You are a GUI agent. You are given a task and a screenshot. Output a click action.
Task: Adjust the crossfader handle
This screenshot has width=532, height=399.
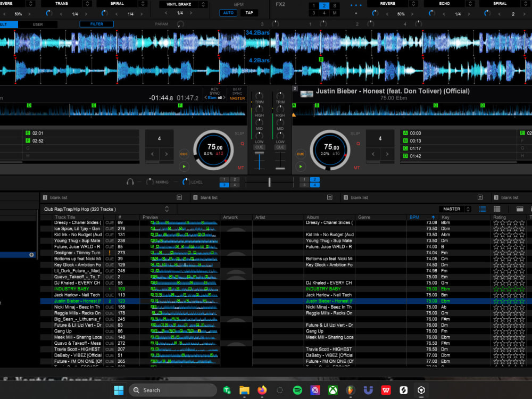[269, 182]
